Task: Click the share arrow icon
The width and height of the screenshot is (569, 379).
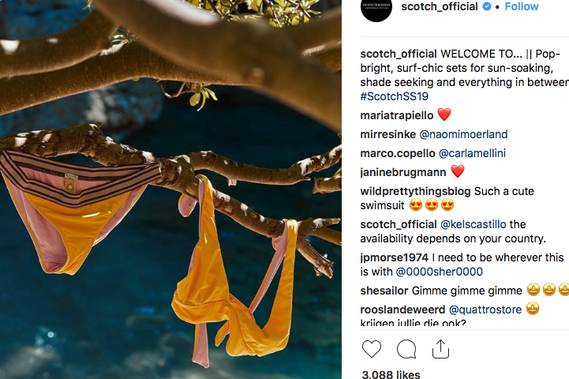Action: click(441, 349)
